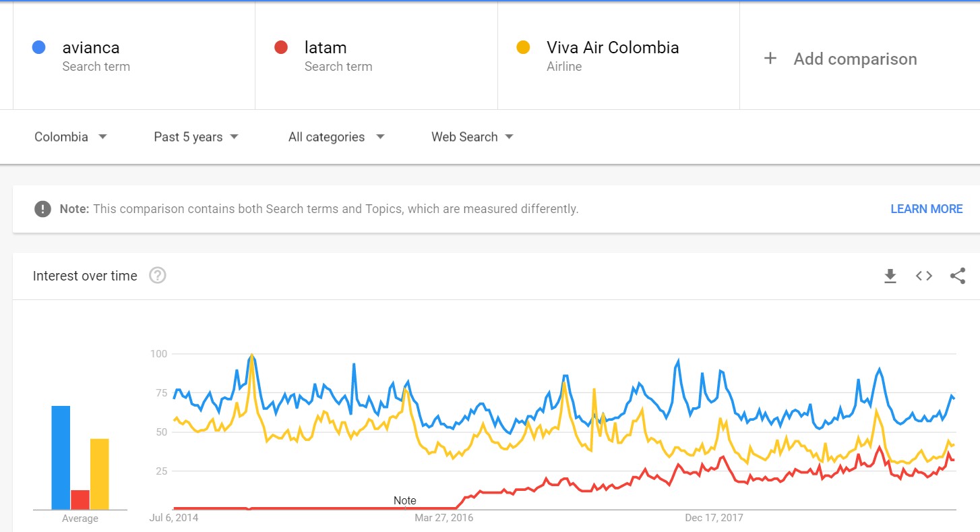Click the embed code icon
Image resolution: width=980 pixels, height=532 pixels.
coord(923,276)
